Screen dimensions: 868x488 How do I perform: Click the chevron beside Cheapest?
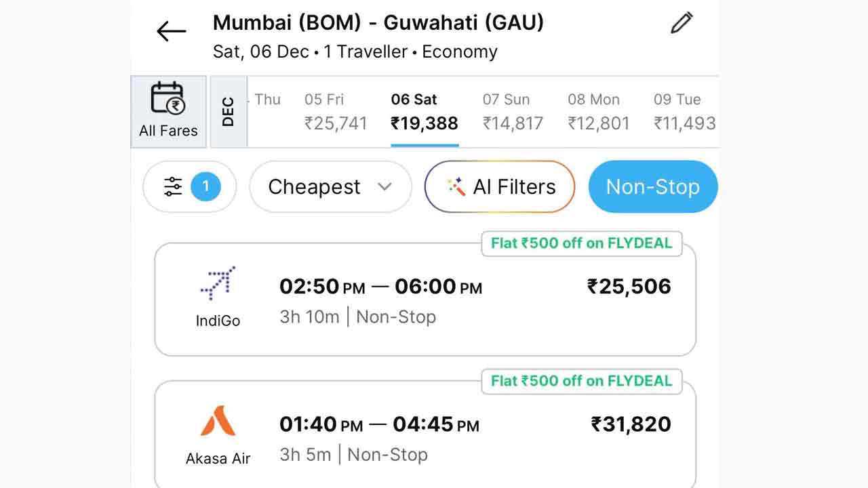(x=385, y=186)
